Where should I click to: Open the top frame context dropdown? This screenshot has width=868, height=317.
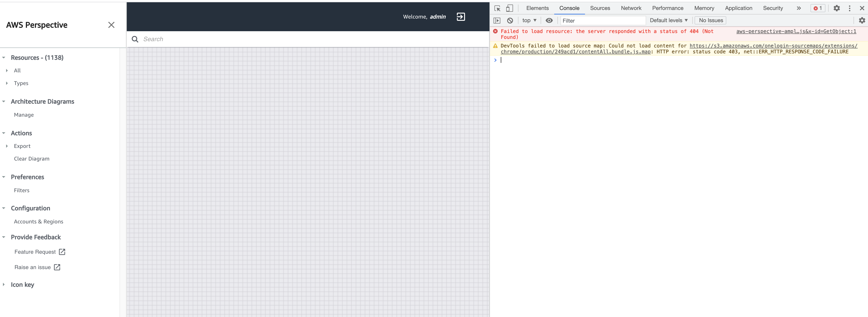pyautogui.click(x=529, y=20)
